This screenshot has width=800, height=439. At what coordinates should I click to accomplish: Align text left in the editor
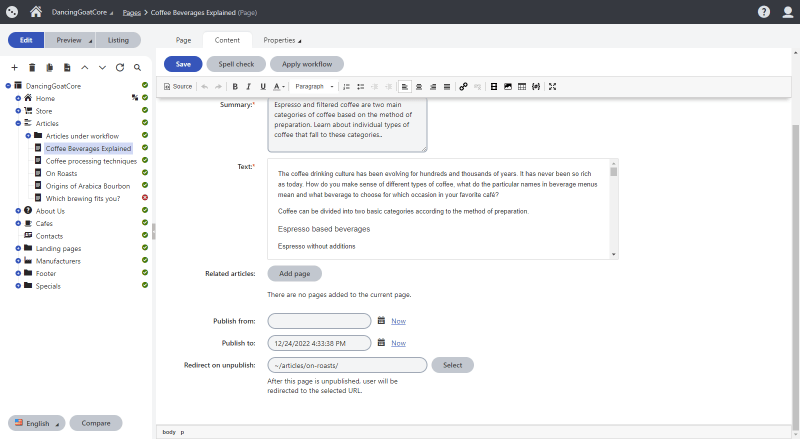pyautogui.click(x=405, y=87)
